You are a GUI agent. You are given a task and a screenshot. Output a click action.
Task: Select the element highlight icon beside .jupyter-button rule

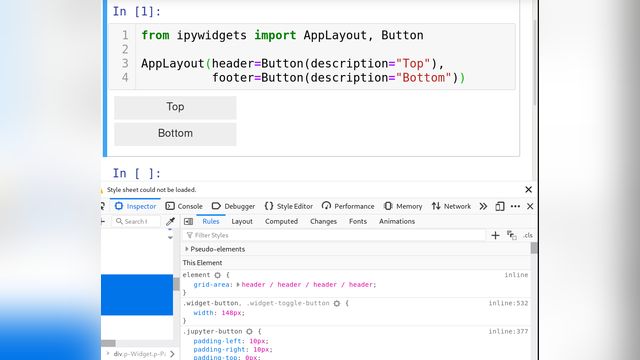point(249,331)
